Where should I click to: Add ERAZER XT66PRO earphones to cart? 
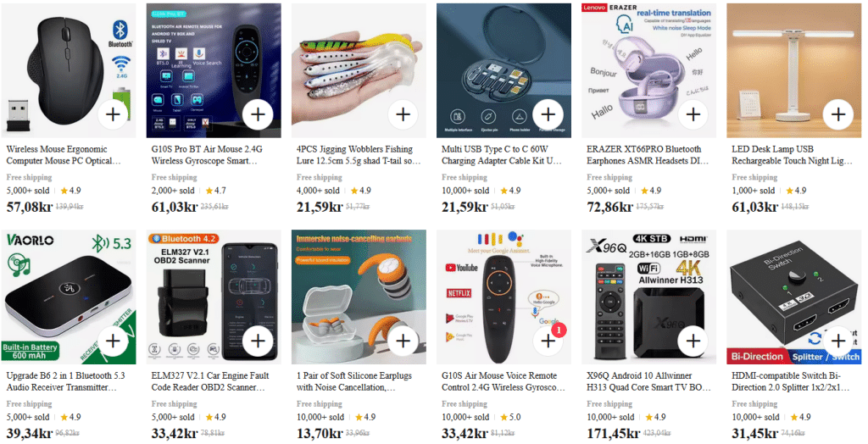(693, 114)
